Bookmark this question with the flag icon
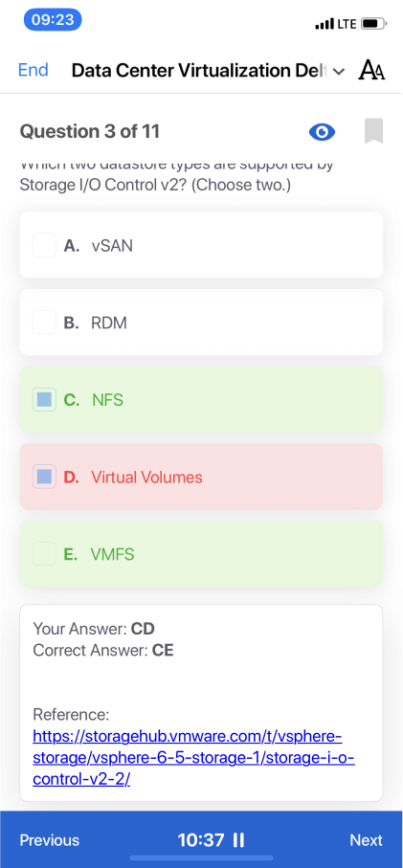The height and width of the screenshot is (868, 403). [373, 131]
